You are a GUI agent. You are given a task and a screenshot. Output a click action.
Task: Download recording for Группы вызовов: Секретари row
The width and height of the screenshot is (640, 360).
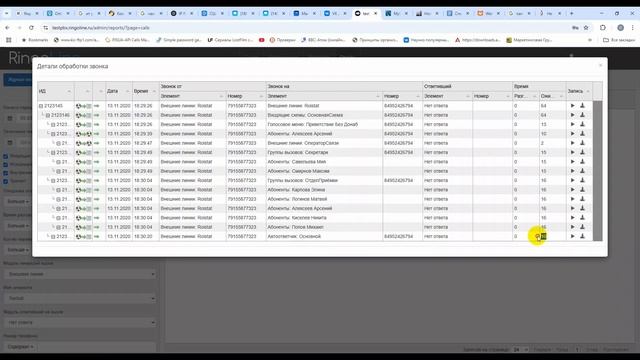click(x=582, y=152)
